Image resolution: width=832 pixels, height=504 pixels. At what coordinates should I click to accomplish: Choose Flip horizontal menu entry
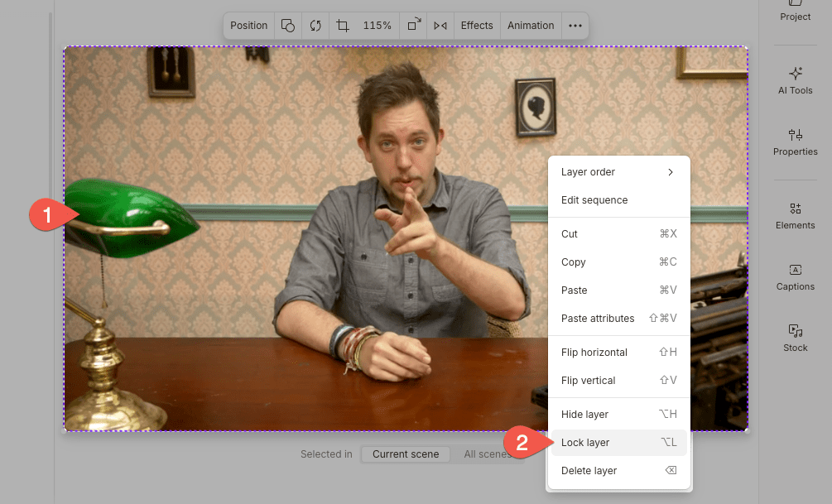point(618,353)
